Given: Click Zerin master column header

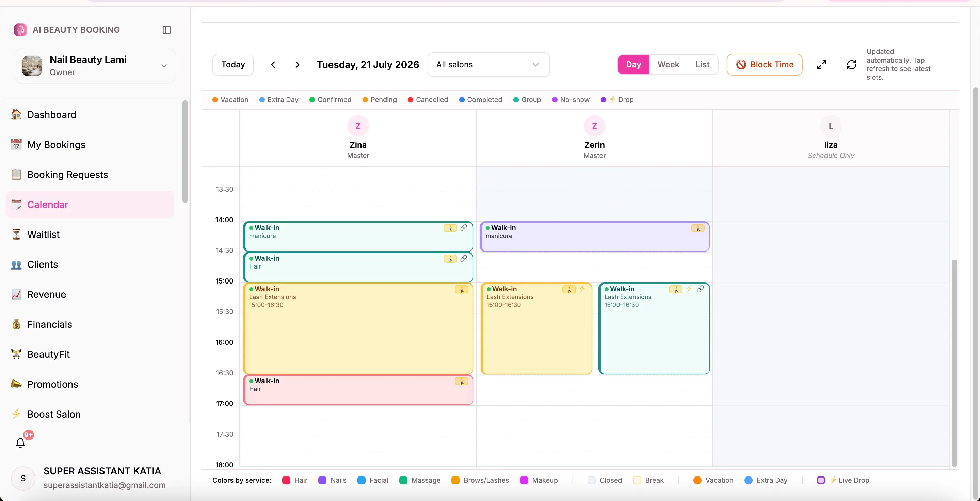Looking at the screenshot, I should pyautogui.click(x=595, y=138).
